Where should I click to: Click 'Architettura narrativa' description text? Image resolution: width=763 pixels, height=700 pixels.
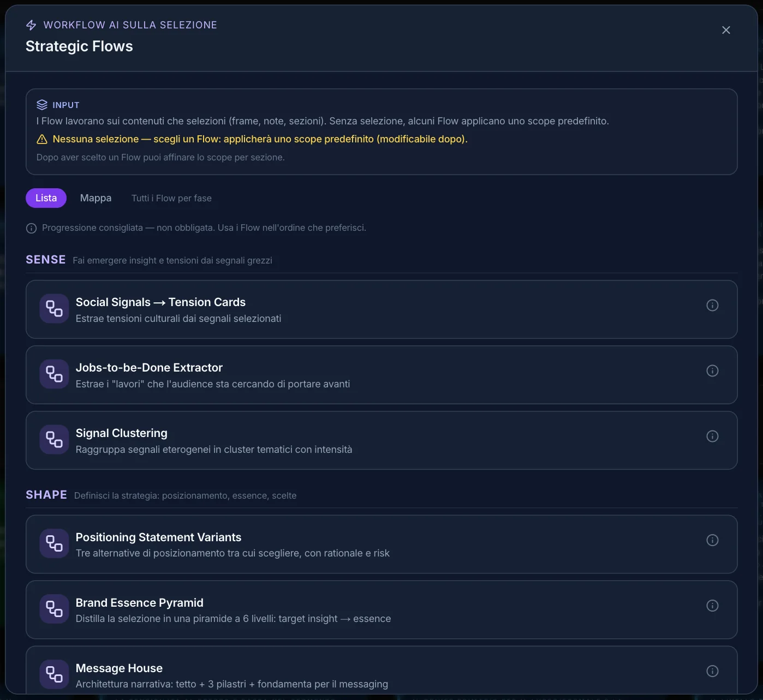232,684
